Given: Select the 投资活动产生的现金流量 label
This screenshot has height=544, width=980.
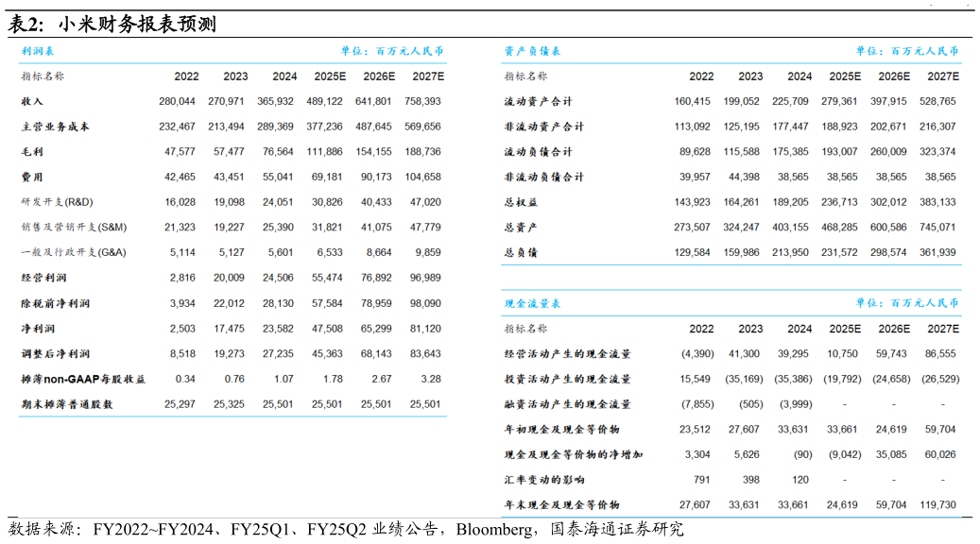Looking at the screenshot, I should [x=568, y=379].
